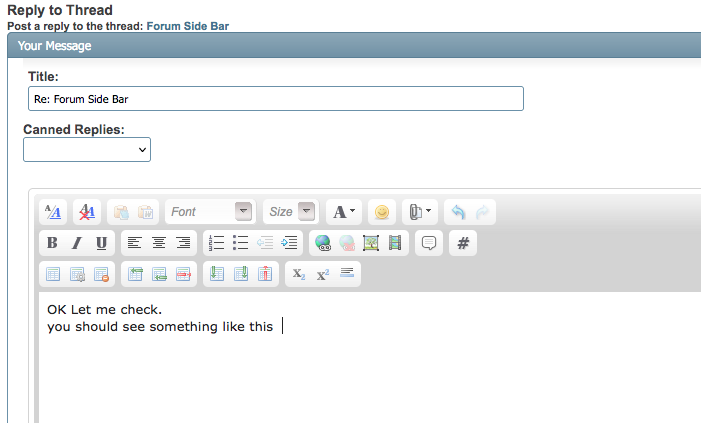Wrap selection in quote tags
Viewport: 701px width, 423px height.
click(x=429, y=243)
